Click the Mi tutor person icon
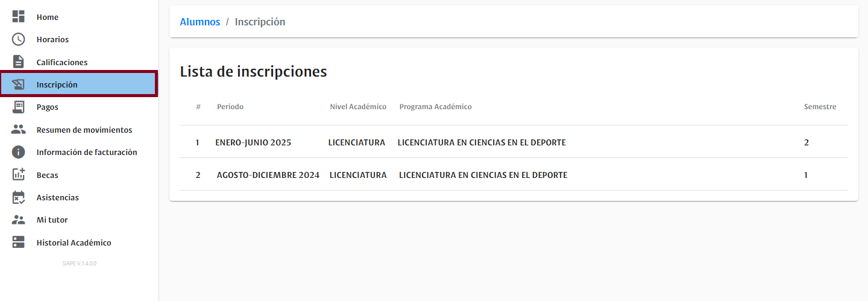 [x=19, y=220]
